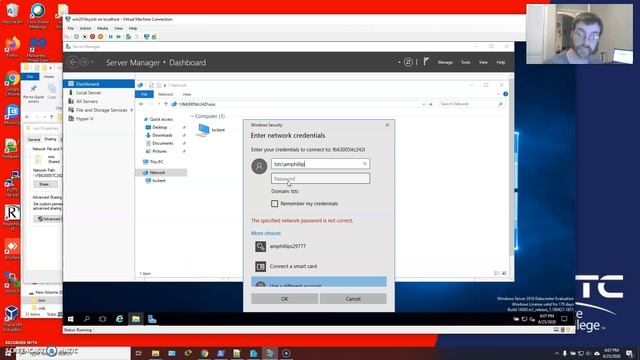The height and width of the screenshot is (360, 640).
Task: Open the Server Manager navigation history dropdown
Action: (93, 62)
